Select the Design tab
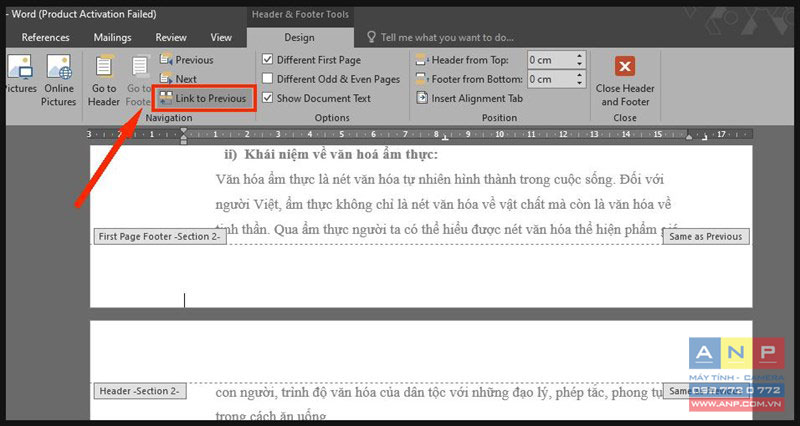 pos(299,37)
